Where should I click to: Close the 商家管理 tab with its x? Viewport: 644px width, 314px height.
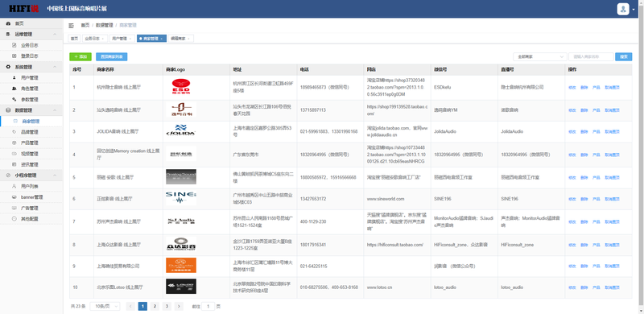(162, 39)
